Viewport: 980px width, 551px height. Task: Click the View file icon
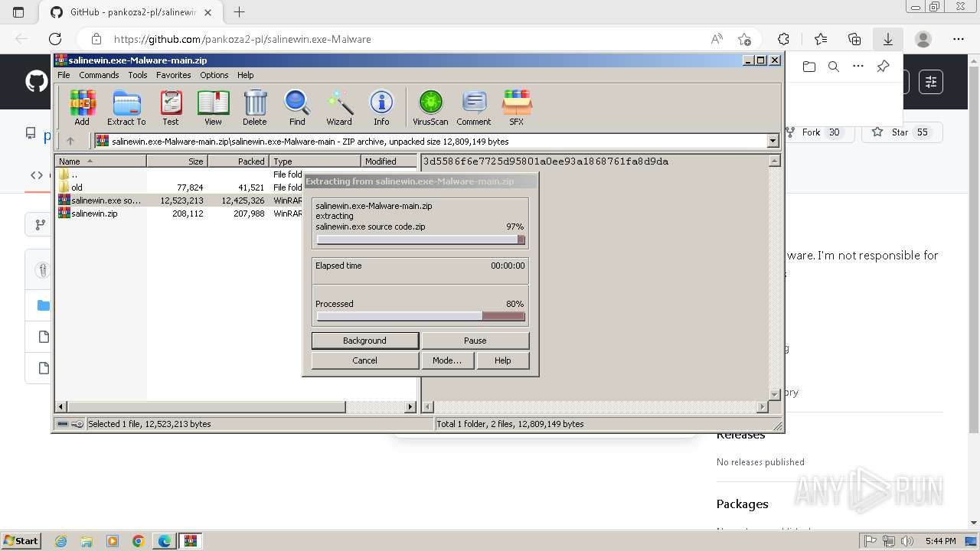213,107
